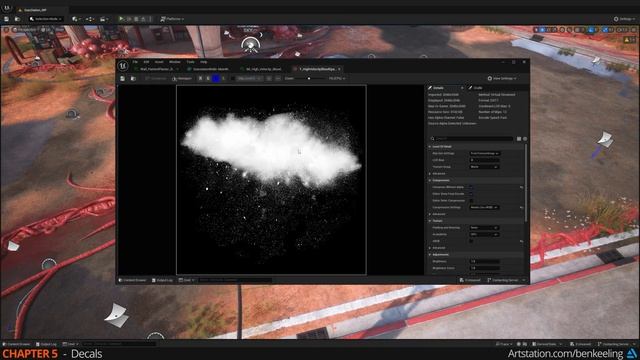Close the Details panel tab
The image size is (640, 360).
click(x=462, y=88)
